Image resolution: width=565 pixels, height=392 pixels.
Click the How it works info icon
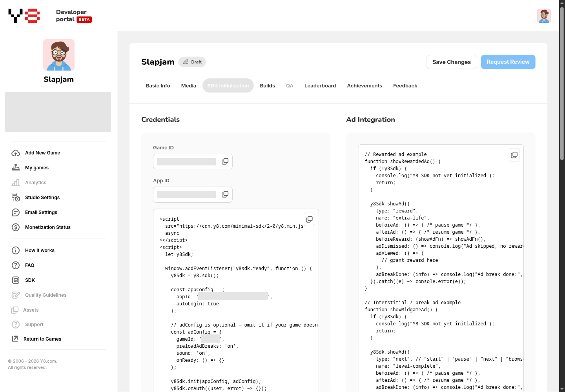(16, 250)
